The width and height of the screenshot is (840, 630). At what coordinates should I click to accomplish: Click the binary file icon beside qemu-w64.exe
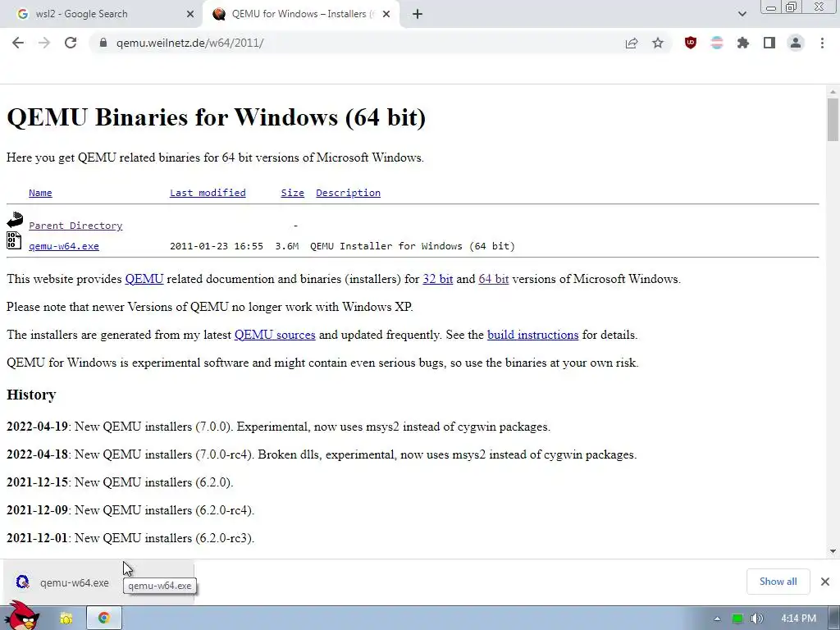pyautogui.click(x=14, y=240)
